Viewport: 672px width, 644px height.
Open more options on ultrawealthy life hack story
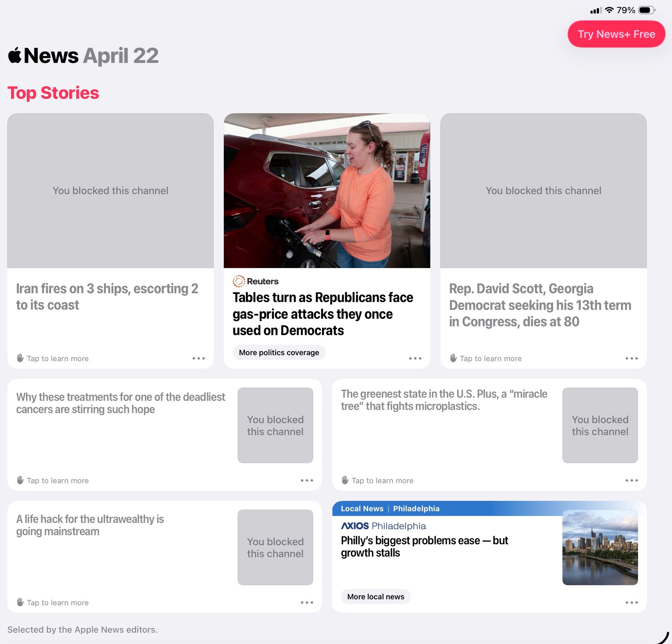pyautogui.click(x=307, y=602)
